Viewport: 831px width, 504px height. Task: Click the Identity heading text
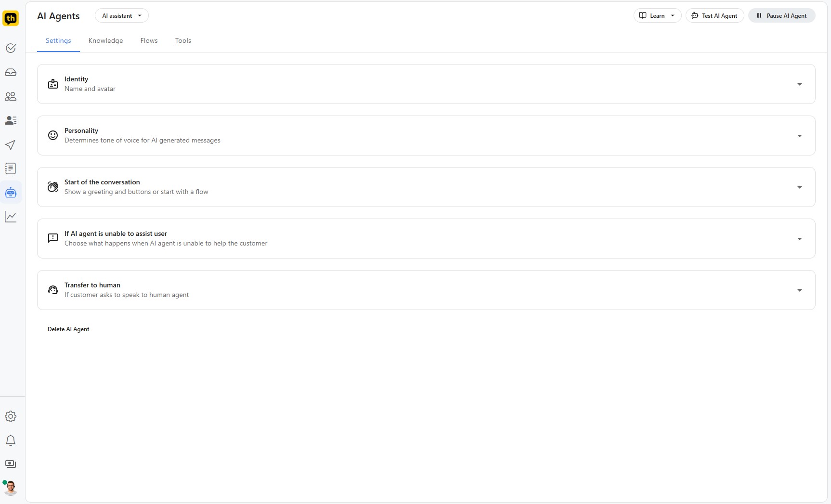(x=76, y=79)
